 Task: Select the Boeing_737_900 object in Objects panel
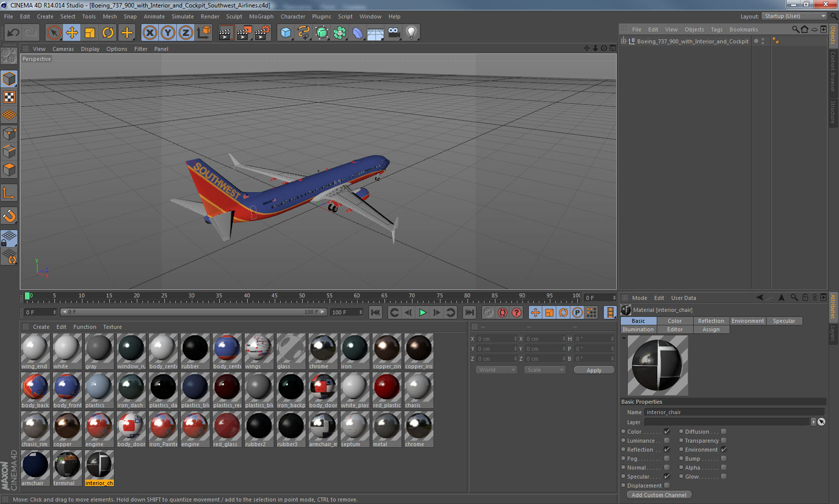692,41
